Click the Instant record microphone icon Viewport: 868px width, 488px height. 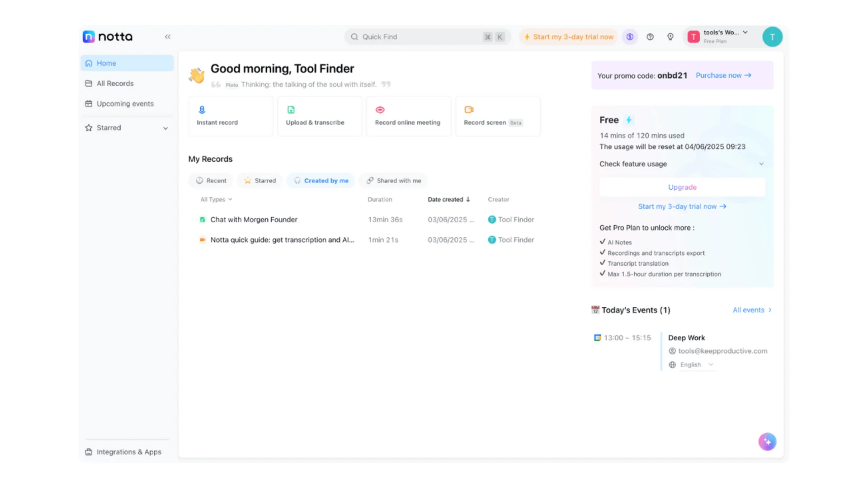click(202, 110)
